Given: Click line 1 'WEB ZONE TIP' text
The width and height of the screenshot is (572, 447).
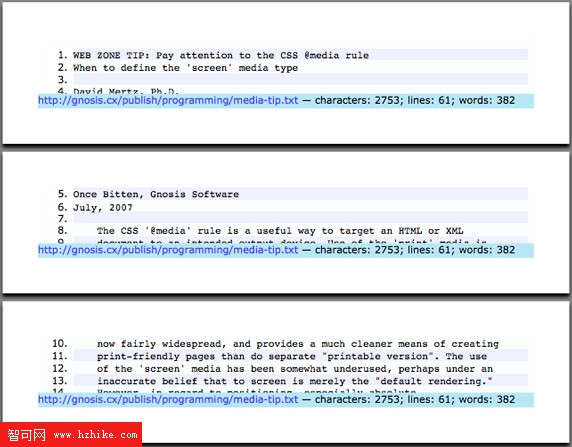Looking at the screenshot, I should (221, 55).
